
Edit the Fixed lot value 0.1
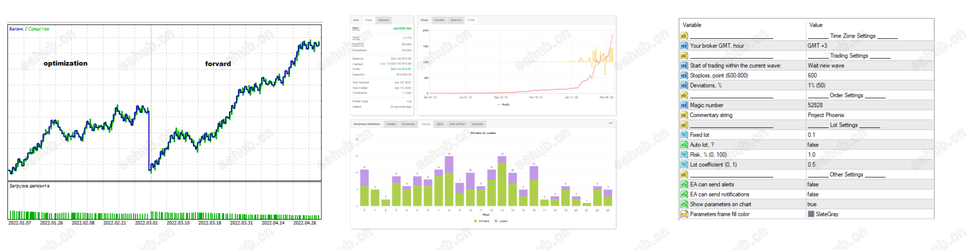click(870, 135)
